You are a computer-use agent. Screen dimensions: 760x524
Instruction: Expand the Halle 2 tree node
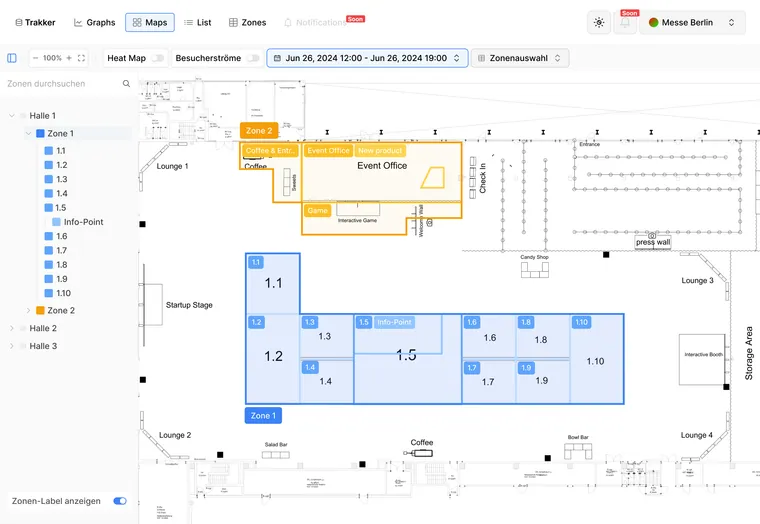point(12,329)
